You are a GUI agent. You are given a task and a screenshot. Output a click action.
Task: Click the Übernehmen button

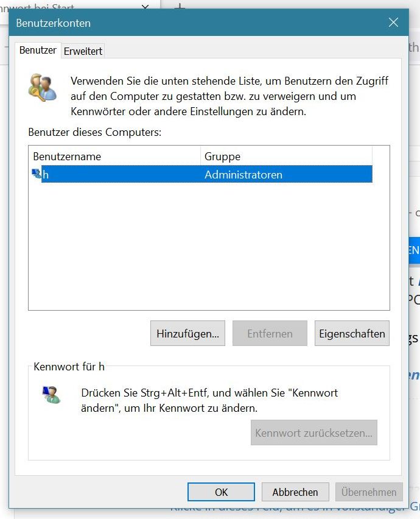click(x=369, y=492)
